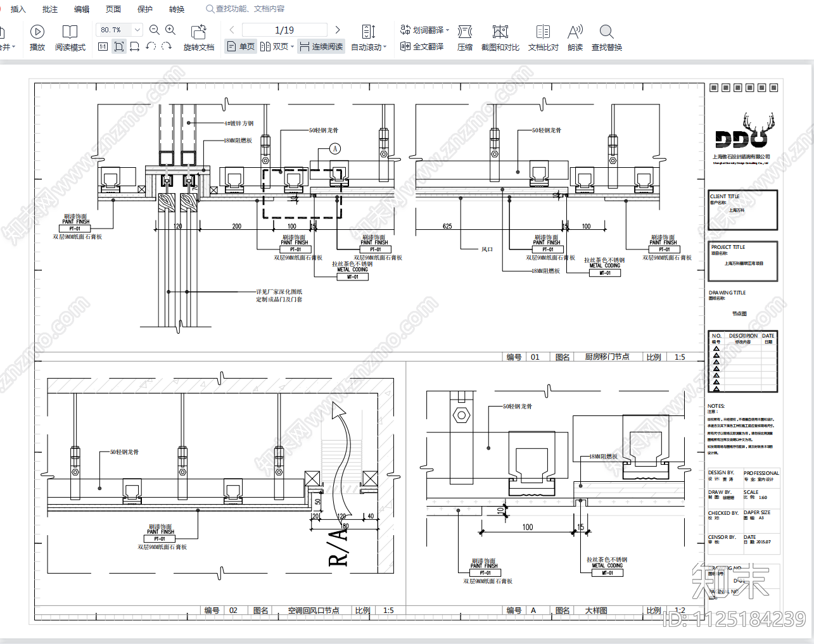Click the 1/19 page number field
Viewport: 814px width, 644px height.
tap(284, 30)
